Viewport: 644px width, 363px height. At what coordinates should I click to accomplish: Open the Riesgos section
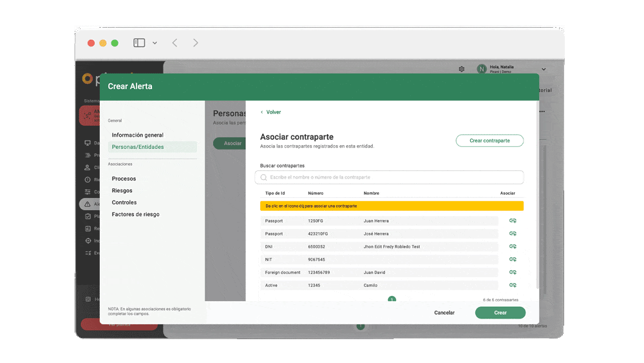(x=122, y=191)
